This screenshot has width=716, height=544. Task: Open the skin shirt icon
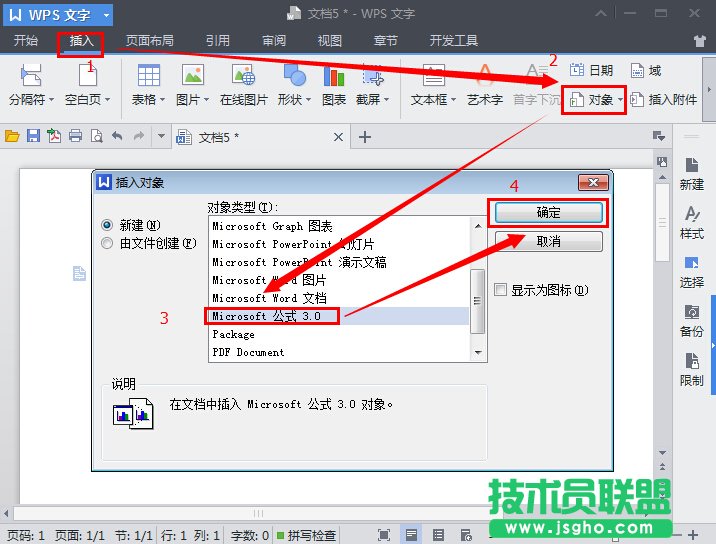[x=700, y=41]
